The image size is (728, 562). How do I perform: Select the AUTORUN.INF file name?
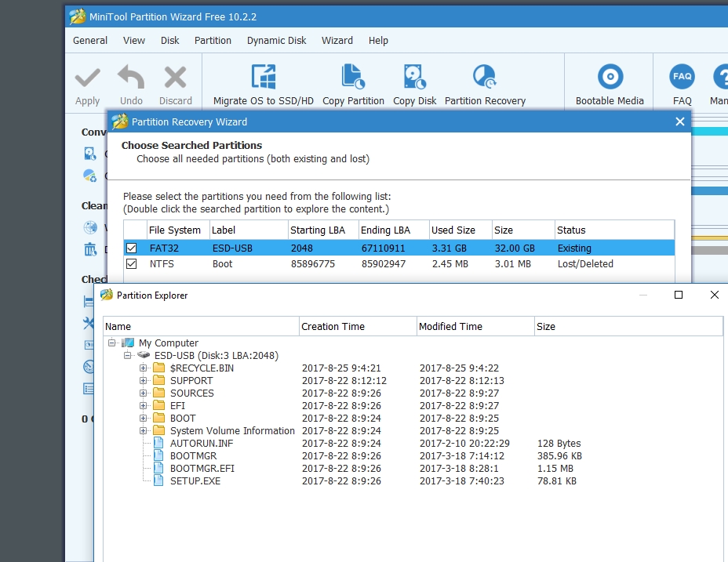[202, 443]
